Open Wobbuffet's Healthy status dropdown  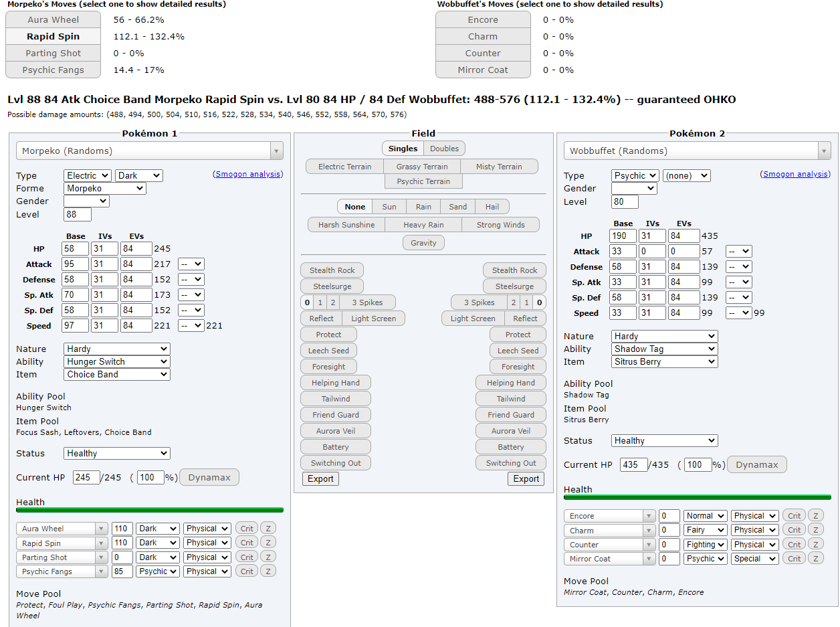[x=665, y=440]
